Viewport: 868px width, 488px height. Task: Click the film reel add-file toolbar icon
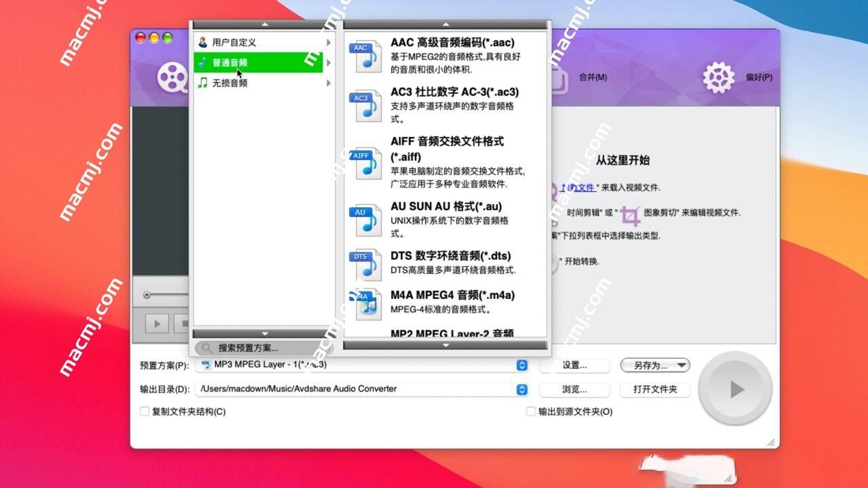coord(173,77)
